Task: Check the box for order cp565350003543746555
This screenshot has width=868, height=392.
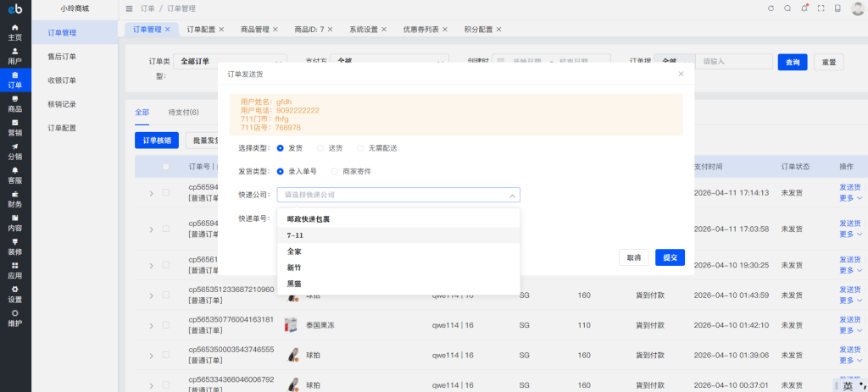Action: (x=166, y=355)
